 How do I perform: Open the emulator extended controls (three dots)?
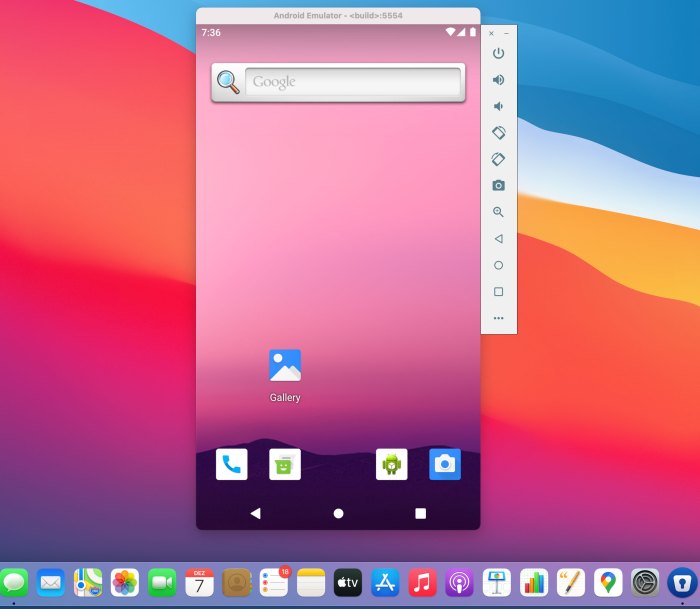(x=499, y=318)
